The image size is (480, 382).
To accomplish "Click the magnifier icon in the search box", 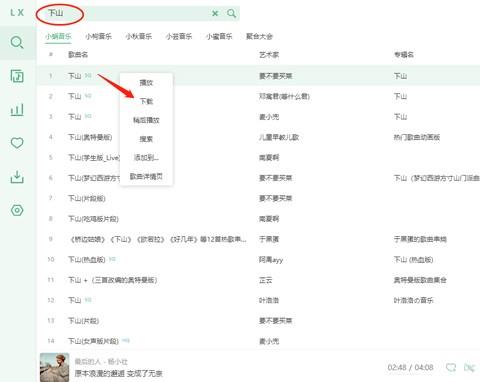I will click(x=231, y=13).
